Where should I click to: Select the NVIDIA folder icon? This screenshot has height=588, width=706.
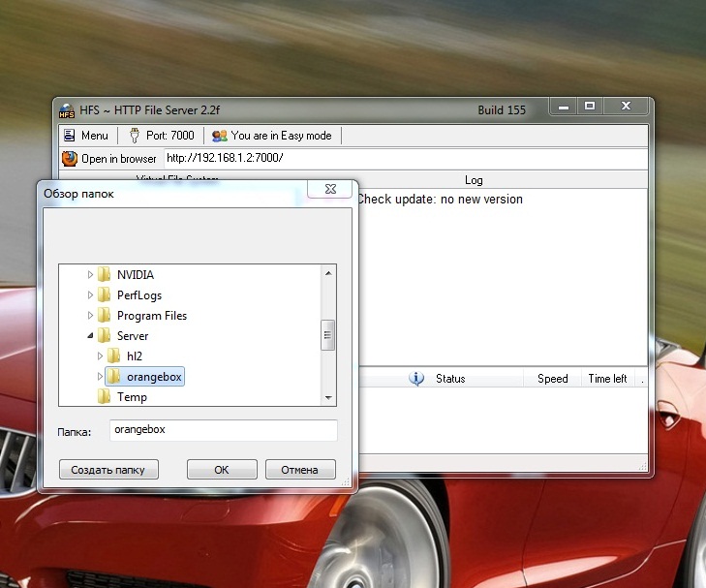(104, 275)
